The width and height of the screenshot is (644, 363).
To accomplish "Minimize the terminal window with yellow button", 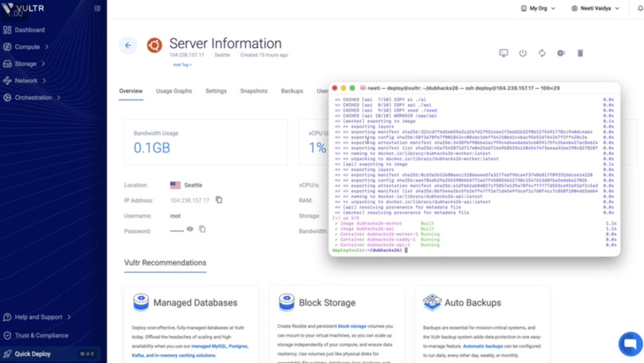I will pos(344,88).
